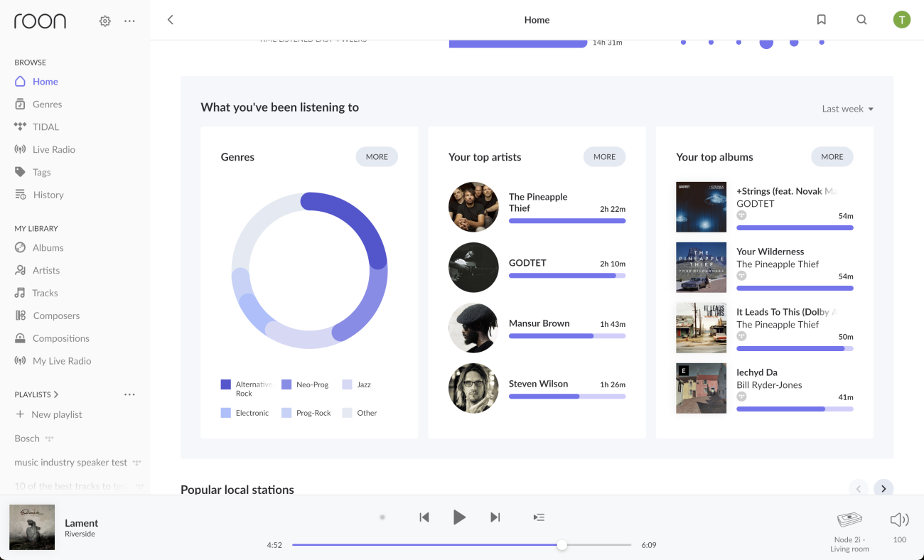
Task: Click MORE in Your top albums
Action: (x=832, y=157)
